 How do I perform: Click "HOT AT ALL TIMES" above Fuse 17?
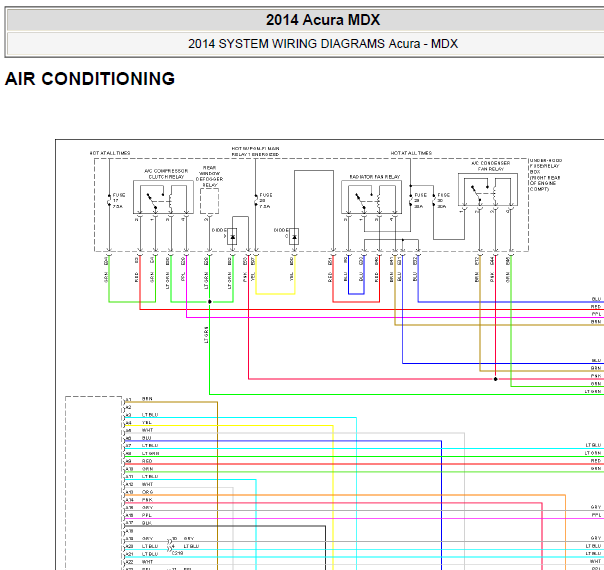tap(110, 153)
